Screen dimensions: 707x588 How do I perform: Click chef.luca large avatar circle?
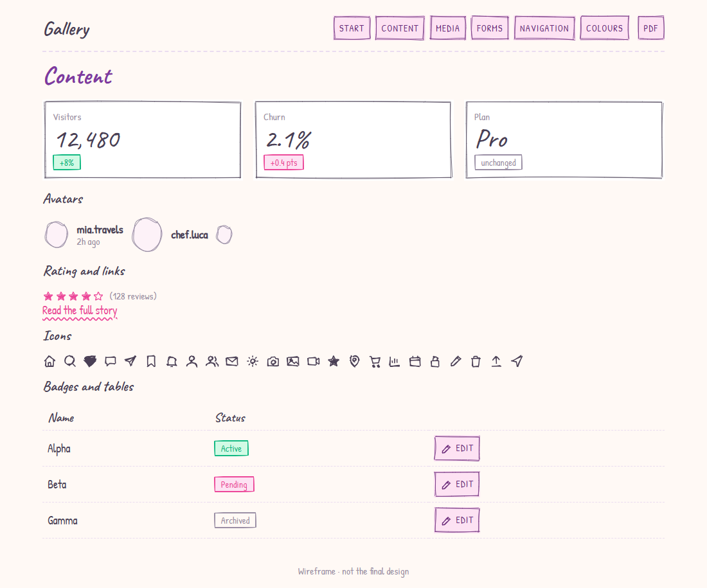pos(147,235)
